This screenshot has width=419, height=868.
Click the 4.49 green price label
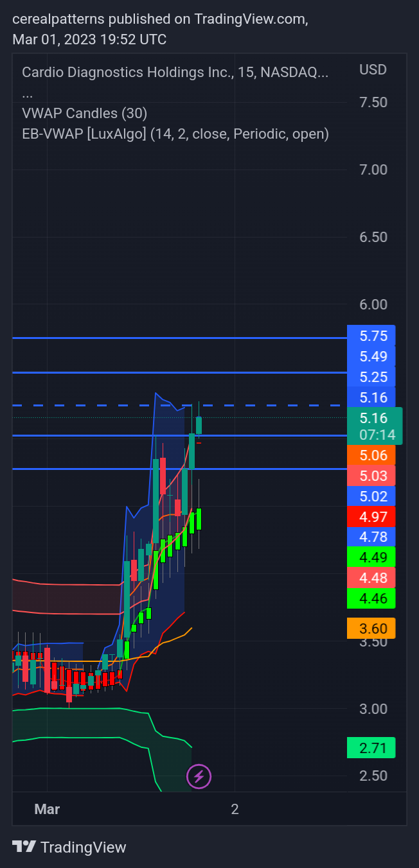pyautogui.click(x=371, y=557)
